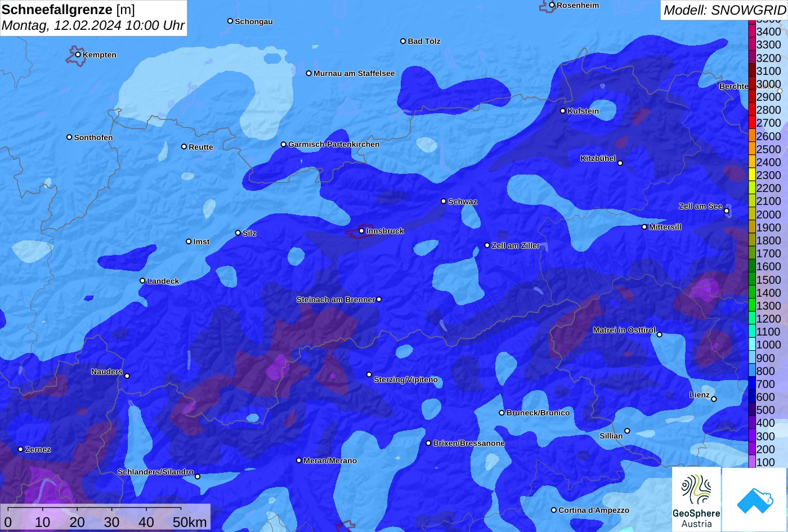Select the green 1500 legend color

point(752,280)
